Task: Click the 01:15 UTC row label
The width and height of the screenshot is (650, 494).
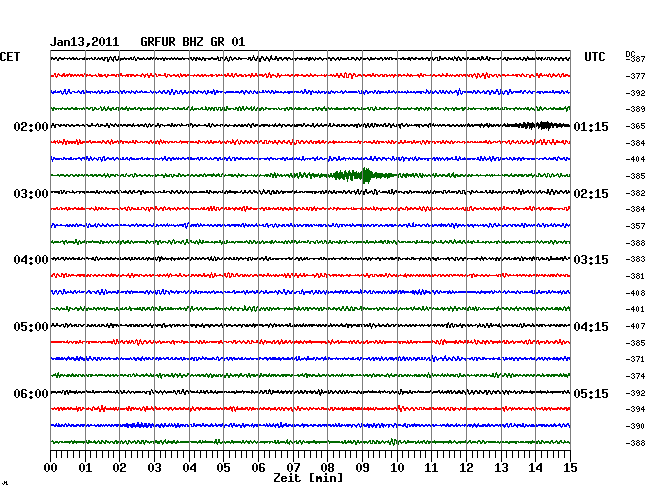Action: click(x=591, y=126)
